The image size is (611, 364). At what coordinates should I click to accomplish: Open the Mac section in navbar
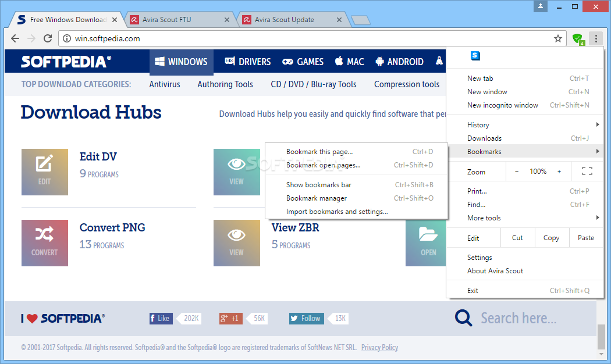(350, 62)
